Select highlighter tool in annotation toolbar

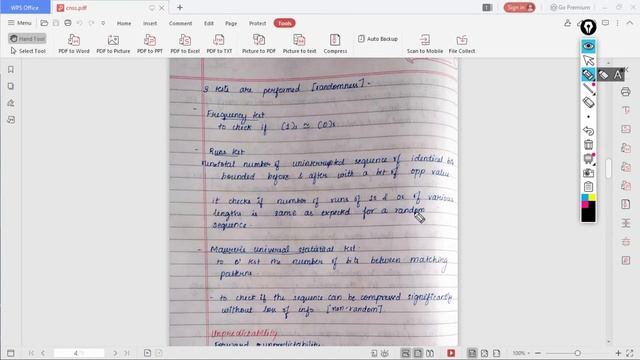click(x=588, y=75)
